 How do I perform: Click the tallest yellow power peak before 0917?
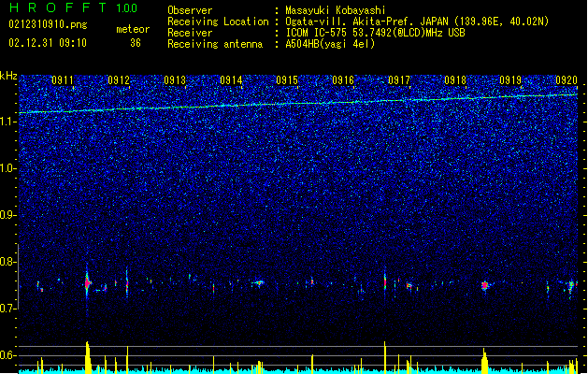click(x=385, y=356)
